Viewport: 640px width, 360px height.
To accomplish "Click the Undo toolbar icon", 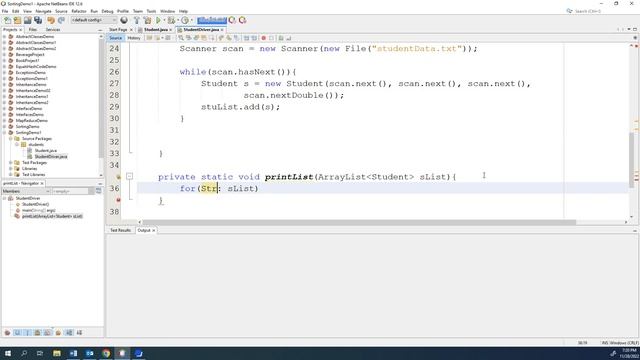I will (x=51, y=20).
